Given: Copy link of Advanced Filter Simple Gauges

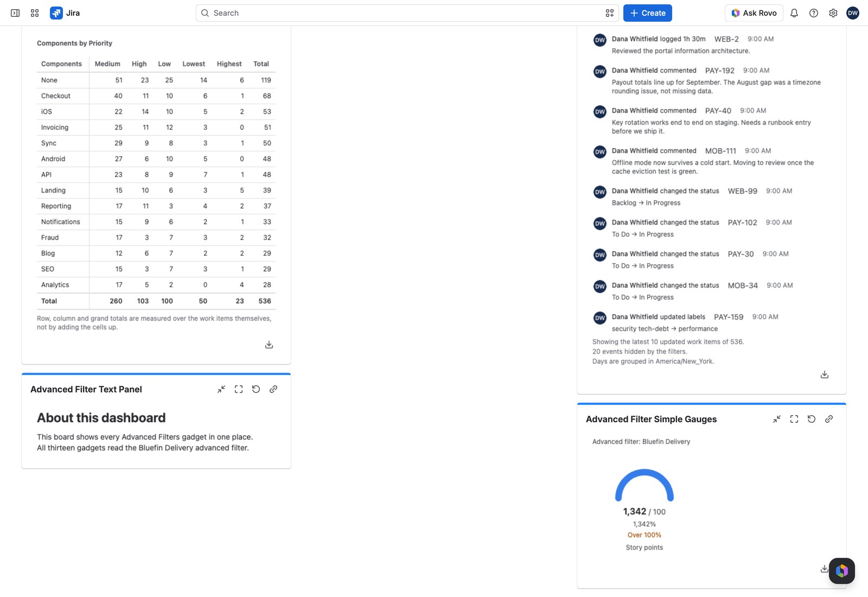Looking at the screenshot, I should click(829, 419).
